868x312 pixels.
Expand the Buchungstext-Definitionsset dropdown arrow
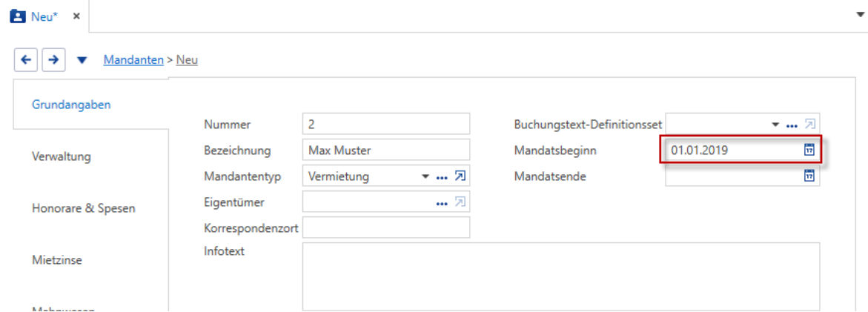pos(775,125)
